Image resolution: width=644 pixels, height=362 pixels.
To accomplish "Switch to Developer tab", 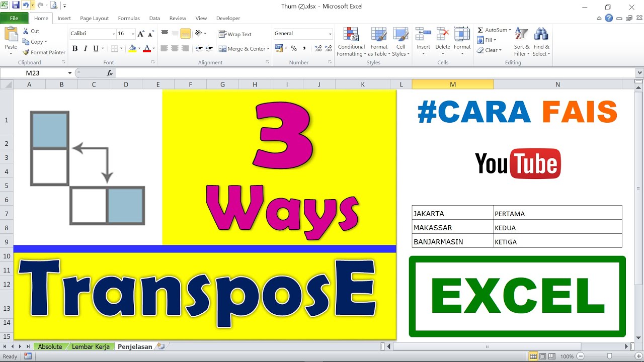I will tap(228, 18).
